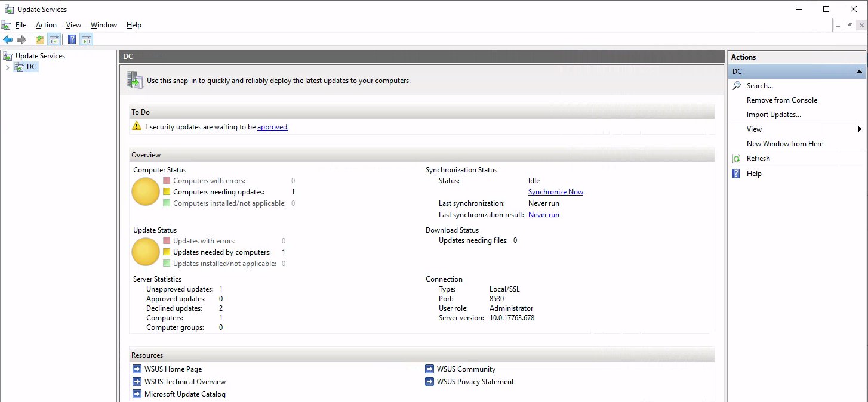Image resolution: width=868 pixels, height=402 pixels.
Task: Open the WSUS Privacy Statement link
Action: [x=475, y=382]
